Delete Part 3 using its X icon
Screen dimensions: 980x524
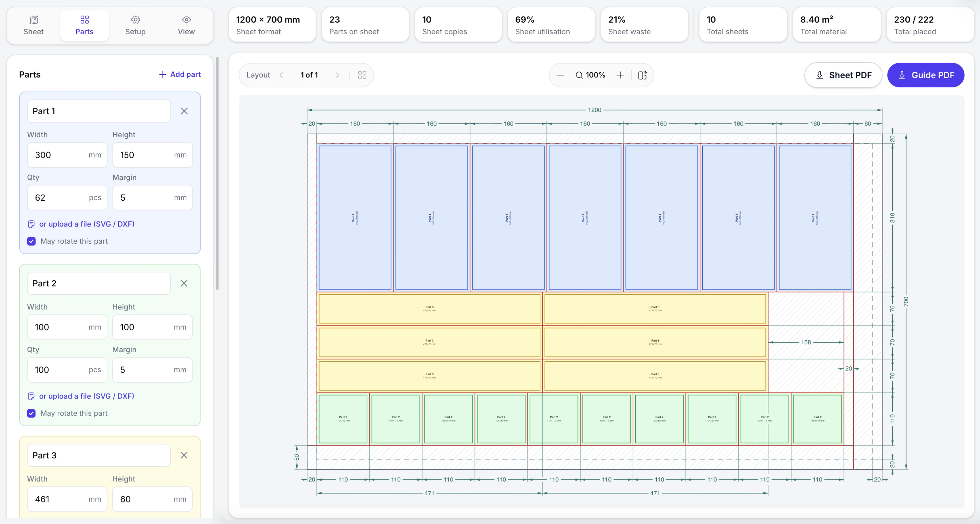point(184,455)
